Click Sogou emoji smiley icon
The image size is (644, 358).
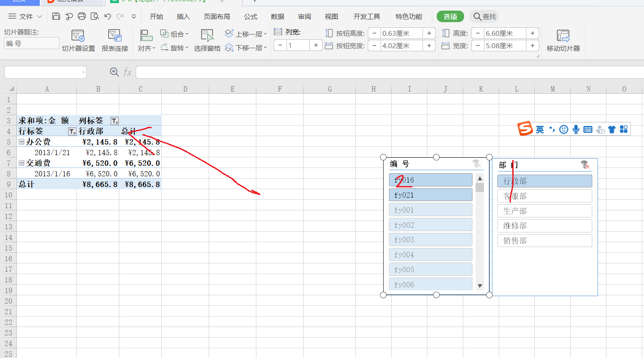coord(564,129)
